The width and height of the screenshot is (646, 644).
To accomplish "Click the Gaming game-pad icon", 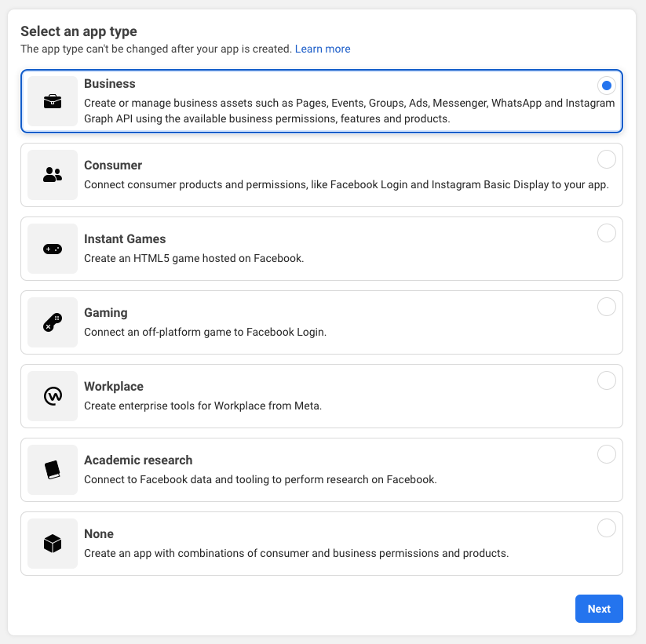I will pos(52,322).
